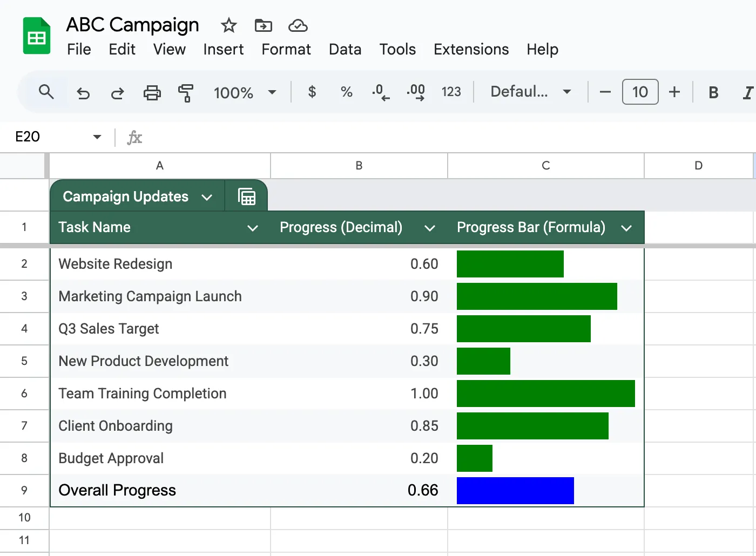Viewport: 756px width, 556px height.
Task: Open more number formats 123
Action: point(451,92)
